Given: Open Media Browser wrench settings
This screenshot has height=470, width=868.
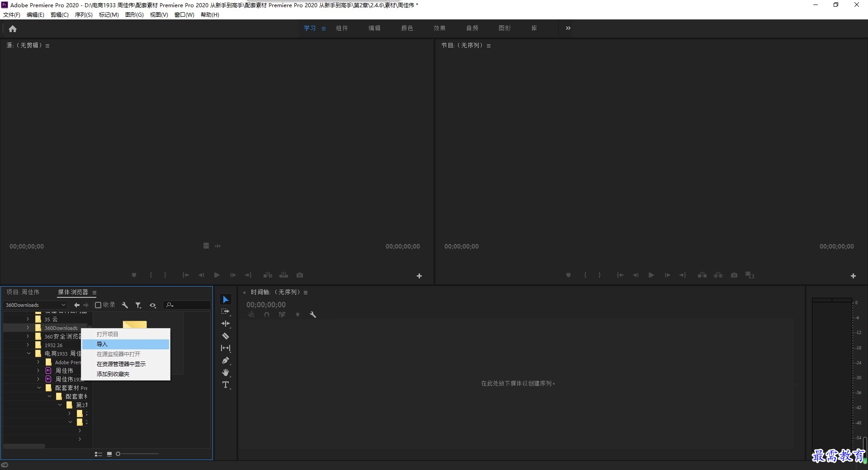Looking at the screenshot, I should tap(125, 305).
